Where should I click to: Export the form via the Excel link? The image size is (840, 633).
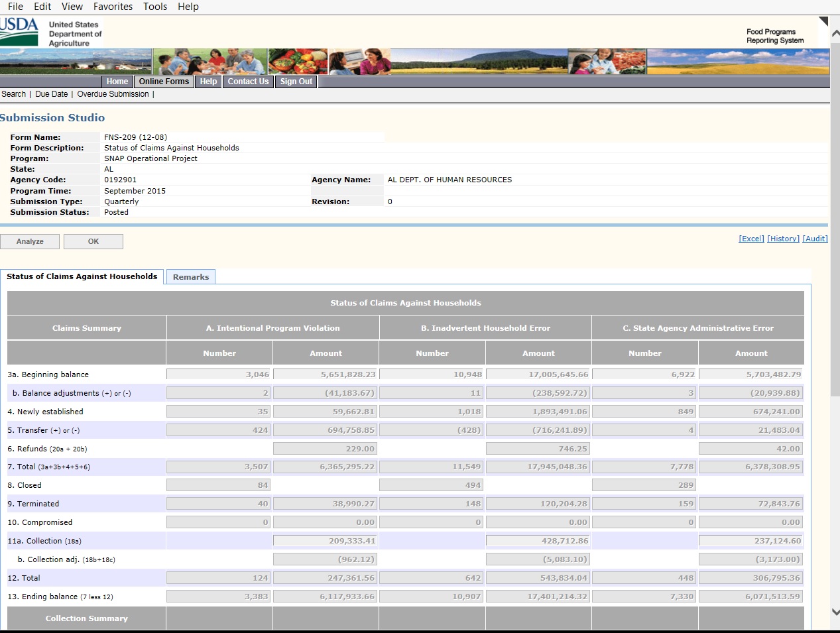751,239
